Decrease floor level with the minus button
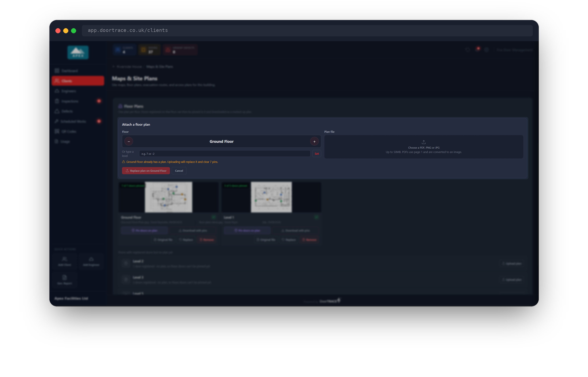588x377 pixels. [129, 141]
